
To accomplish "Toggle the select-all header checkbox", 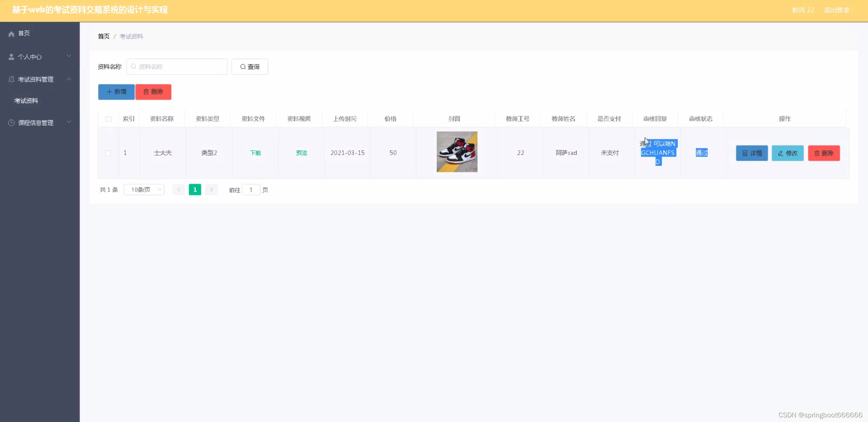I will click(x=108, y=119).
